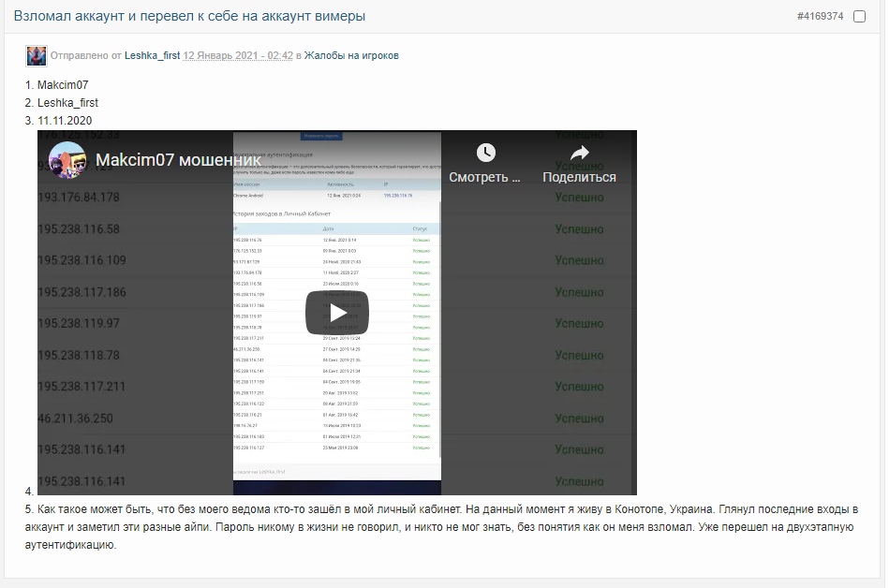Open the YouTube channel avatar in video

coord(67,160)
